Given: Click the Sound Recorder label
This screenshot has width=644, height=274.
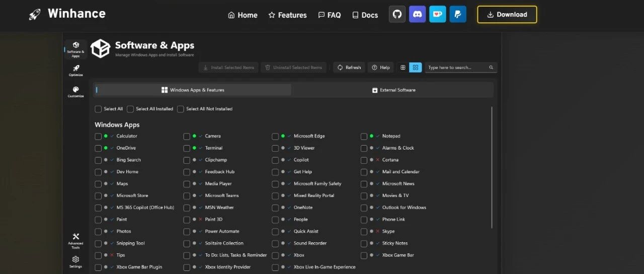Looking at the screenshot, I should pos(310,243).
